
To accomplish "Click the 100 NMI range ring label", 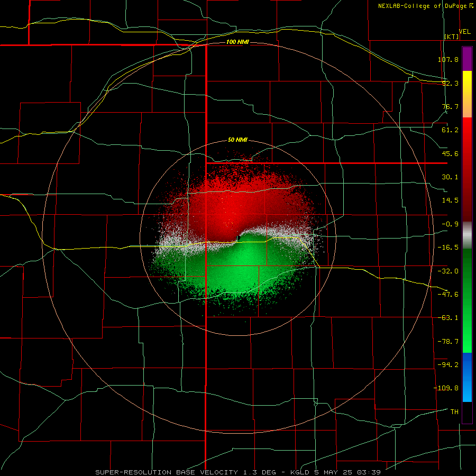I will tap(237, 42).
